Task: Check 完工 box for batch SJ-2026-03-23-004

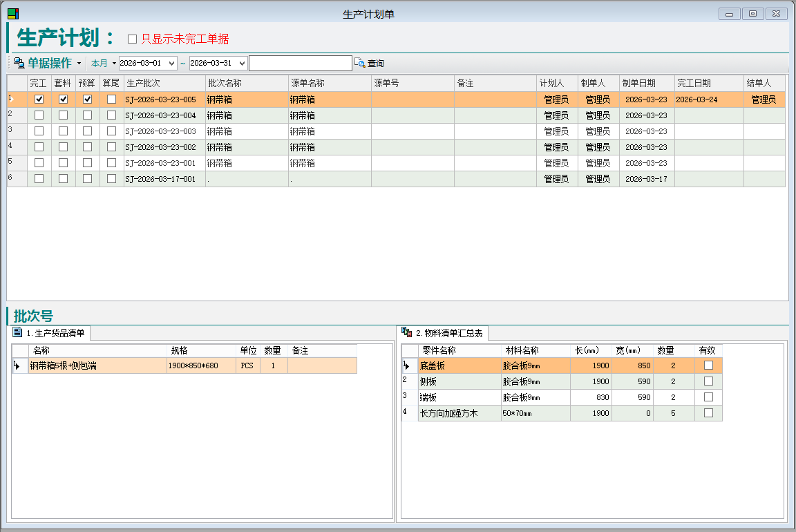Action: click(39, 115)
